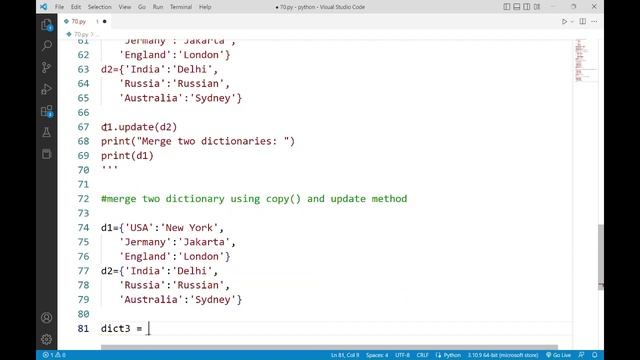The width and height of the screenshot is (640, 360).
Task: Open notifications bell in status bar
Action: 595,355
